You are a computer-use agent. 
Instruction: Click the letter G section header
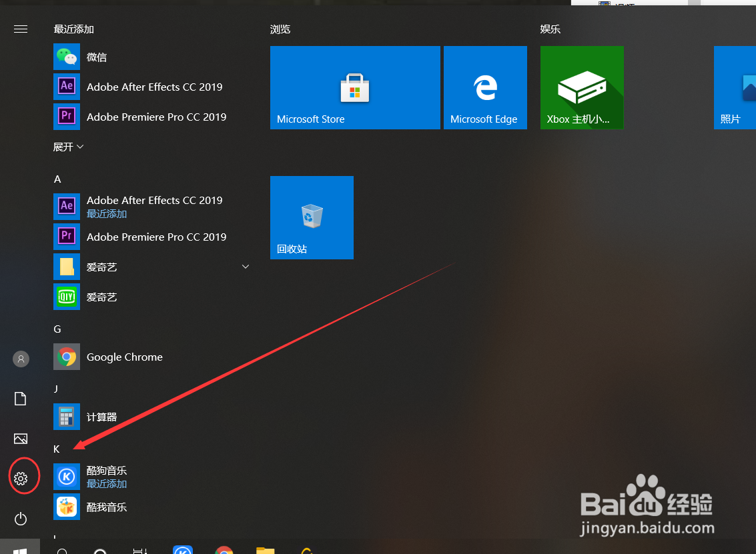pos(57,329)
